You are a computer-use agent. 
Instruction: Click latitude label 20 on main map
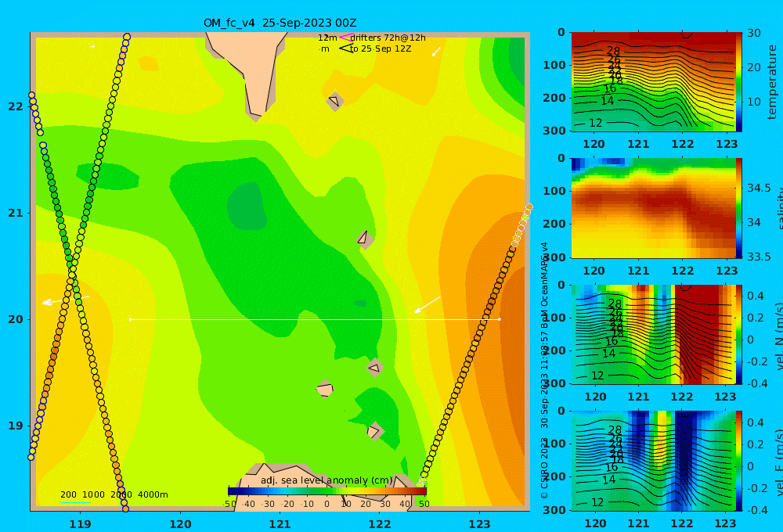coord(16,319)
